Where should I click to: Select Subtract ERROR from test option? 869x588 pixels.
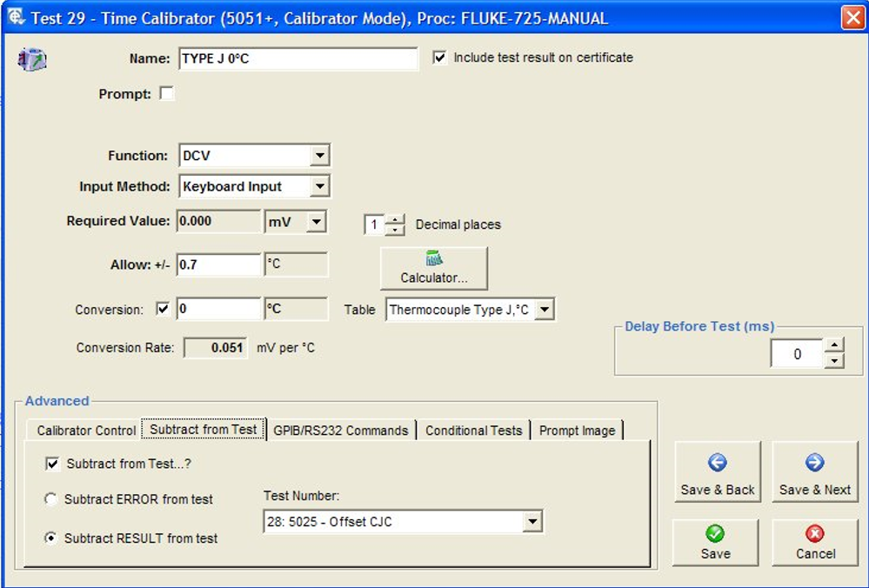pos(51,499)
